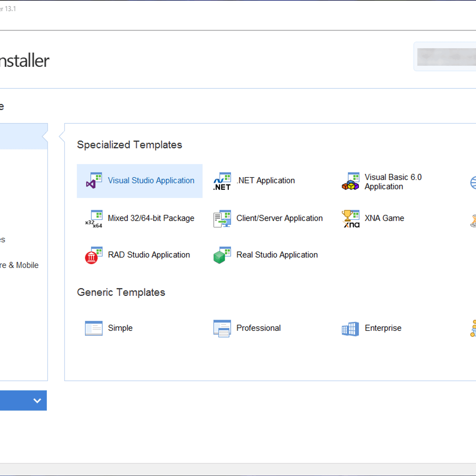
Task: Select the Real Studio Application cube icon
Action: (x=222, y=255)
